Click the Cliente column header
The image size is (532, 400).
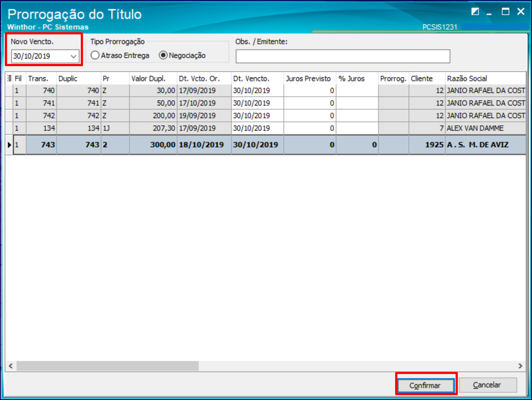[427, 79]
